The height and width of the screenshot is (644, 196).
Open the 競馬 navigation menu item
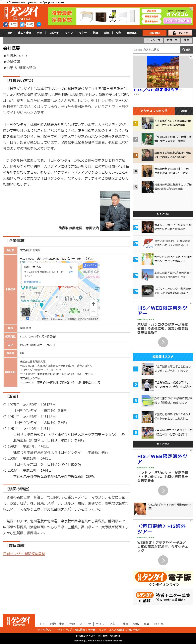click(107, 33)
